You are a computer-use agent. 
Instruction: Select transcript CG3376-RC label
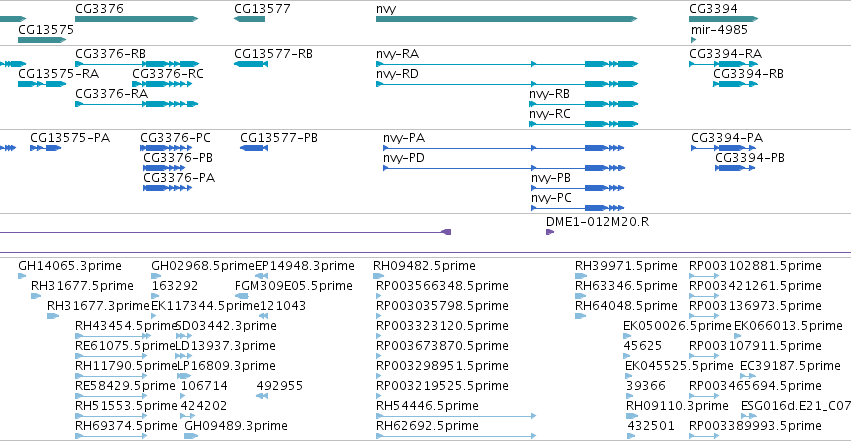(x=168, y=74)
